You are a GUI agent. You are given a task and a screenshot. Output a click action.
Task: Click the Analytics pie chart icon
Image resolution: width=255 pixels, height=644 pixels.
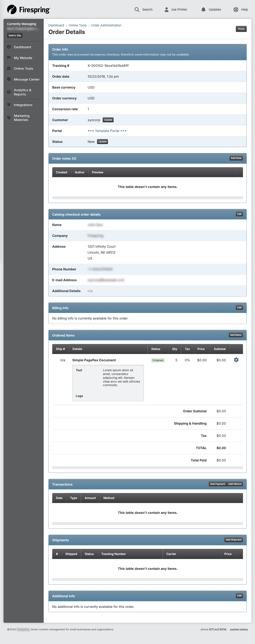(x=9, y=92)
